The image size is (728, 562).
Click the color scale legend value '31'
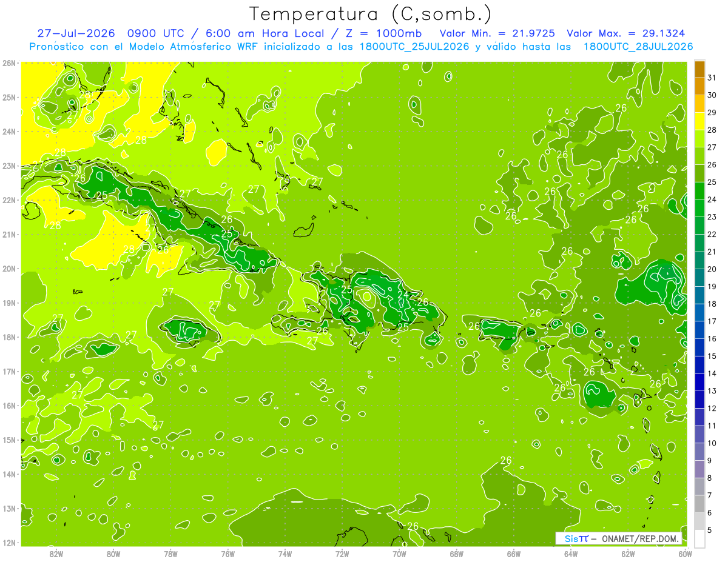click(x=712, y=78)
